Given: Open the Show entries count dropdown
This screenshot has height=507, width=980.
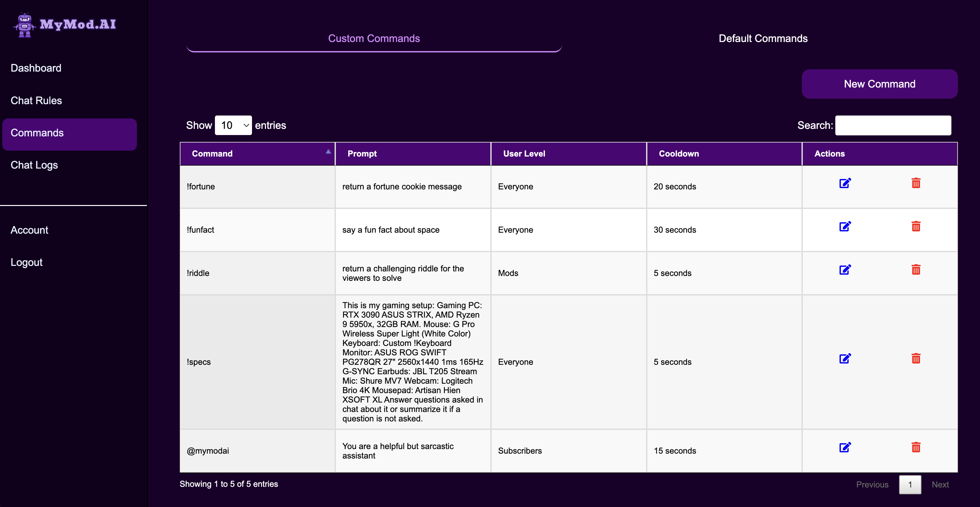Looking at the screenshot, I should point(233,125).
